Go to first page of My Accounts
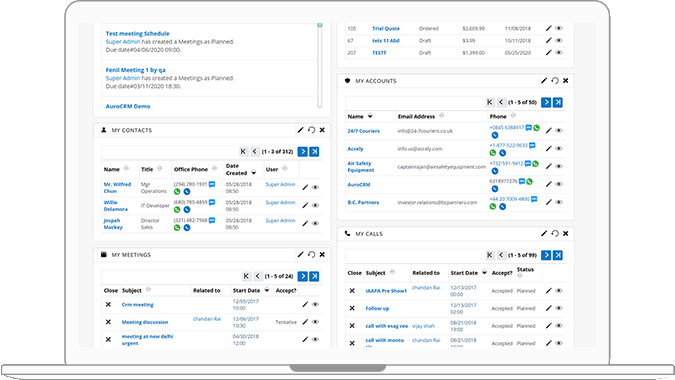The image size is (675, 380). (x=489, y=102)
